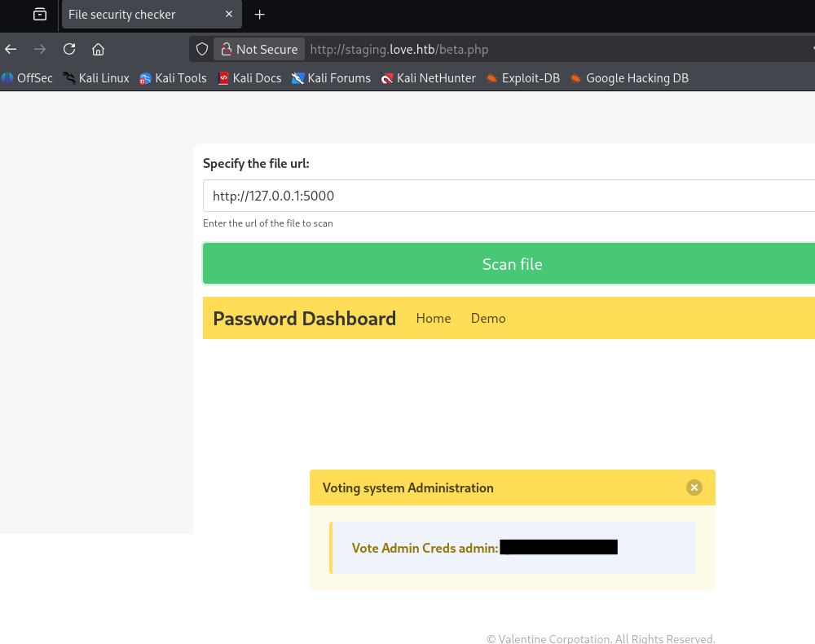Viewport: 815px width, 644px height.
Task: Dismiss the Voting system Administration notice
Action: 694,487
